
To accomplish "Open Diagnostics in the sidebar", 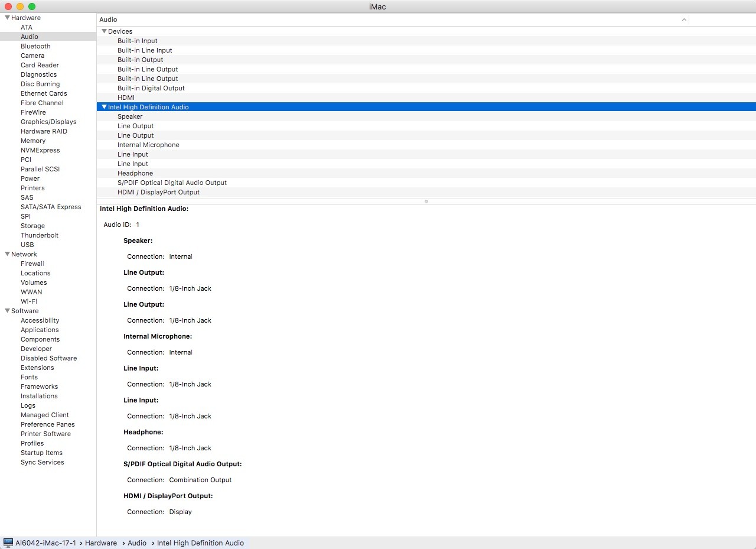I will (x=38, y=74).
